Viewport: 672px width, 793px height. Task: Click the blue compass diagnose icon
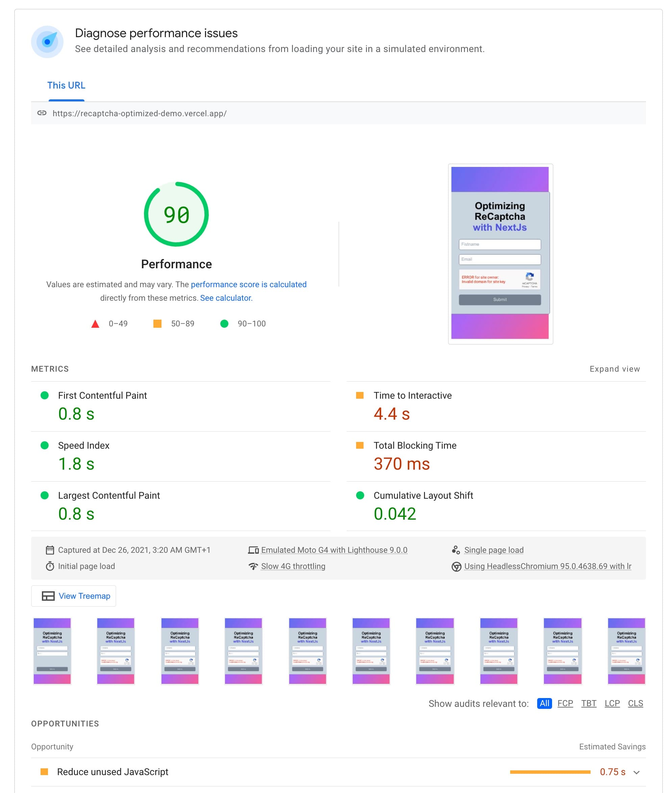pyautogui.click(x=47, y=42)
